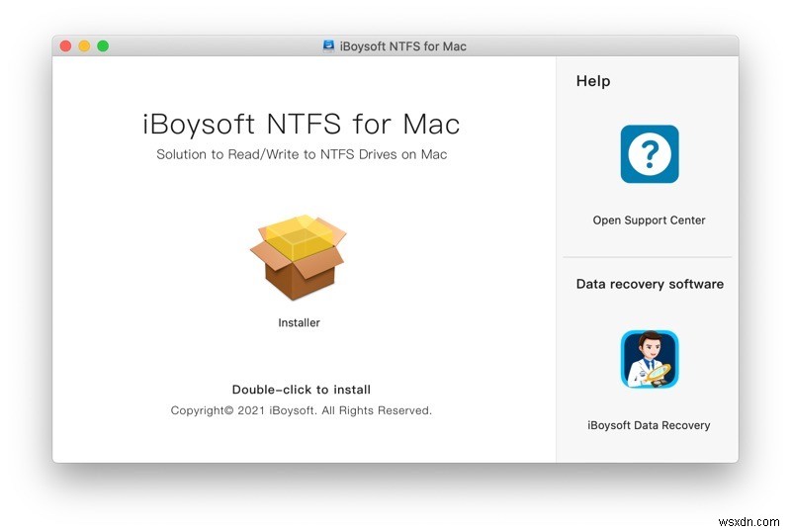Maximize the window with the green button
The image size is (791, 532).
coord(103,45)
